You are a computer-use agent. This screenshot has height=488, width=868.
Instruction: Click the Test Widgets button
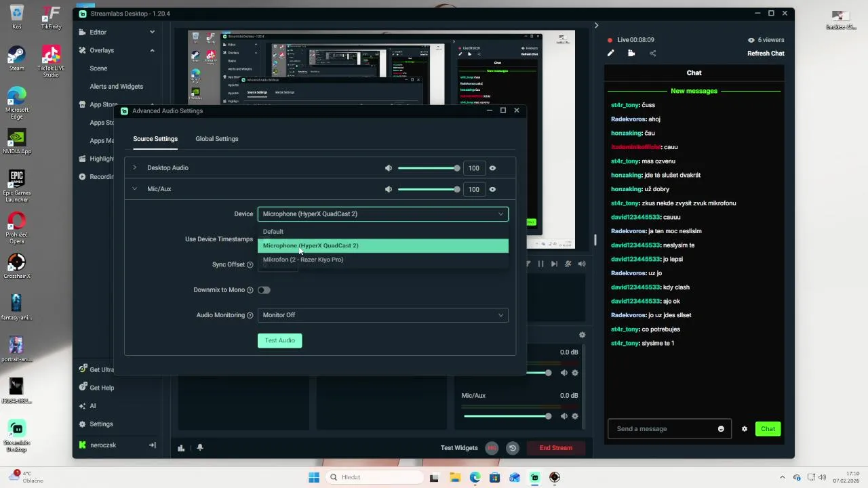click(x=459, y=448)
